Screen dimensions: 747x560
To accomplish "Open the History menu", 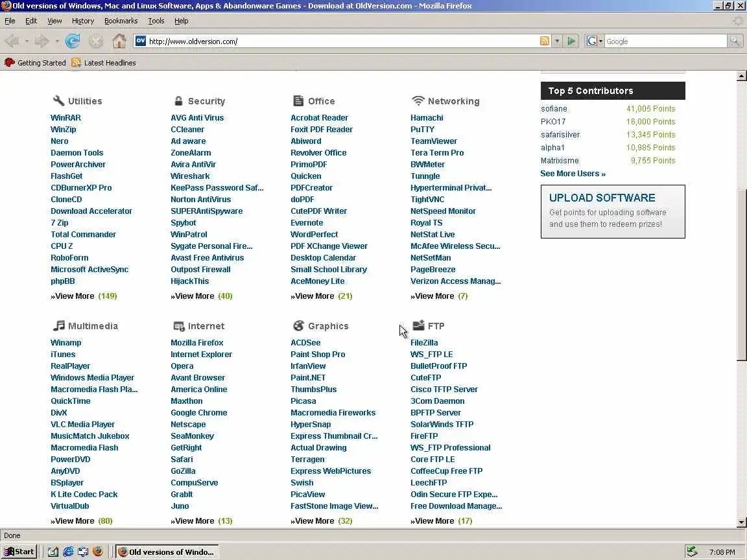I will coord(83,21).
